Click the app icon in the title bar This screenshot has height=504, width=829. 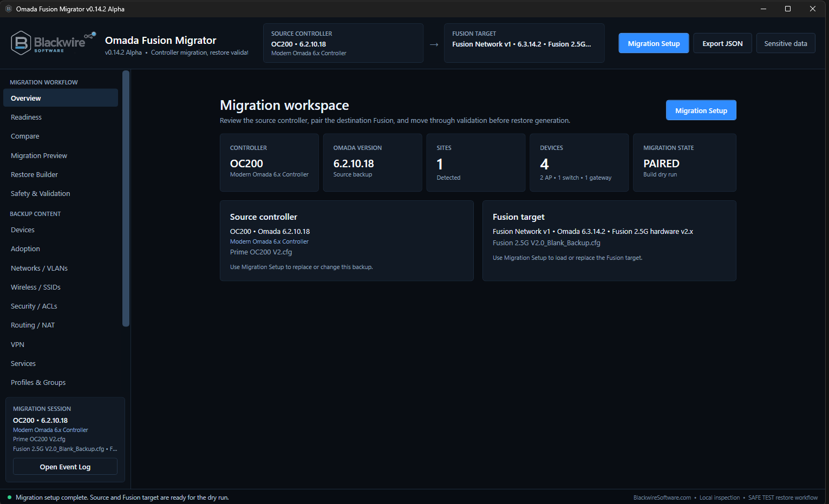pos(8,9)
